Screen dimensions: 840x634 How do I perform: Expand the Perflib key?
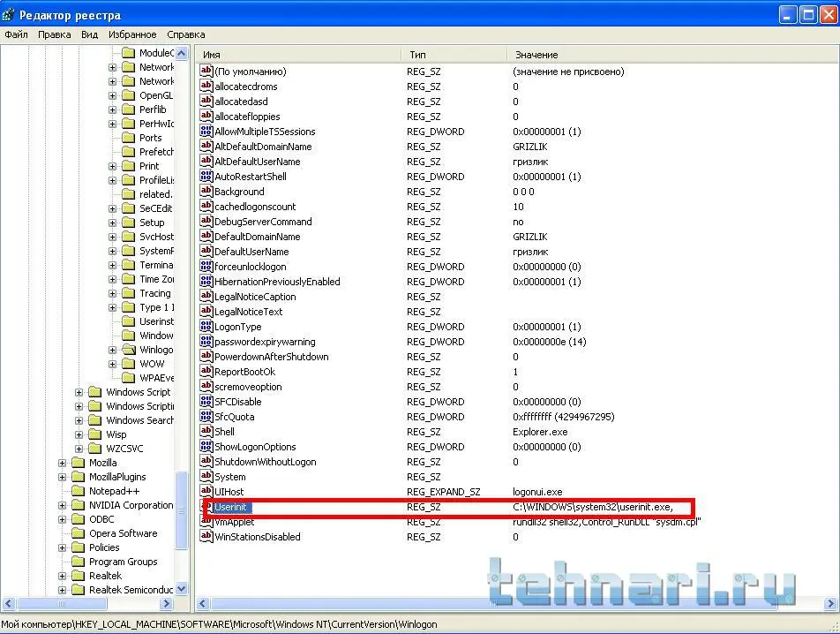click(113, 109)
